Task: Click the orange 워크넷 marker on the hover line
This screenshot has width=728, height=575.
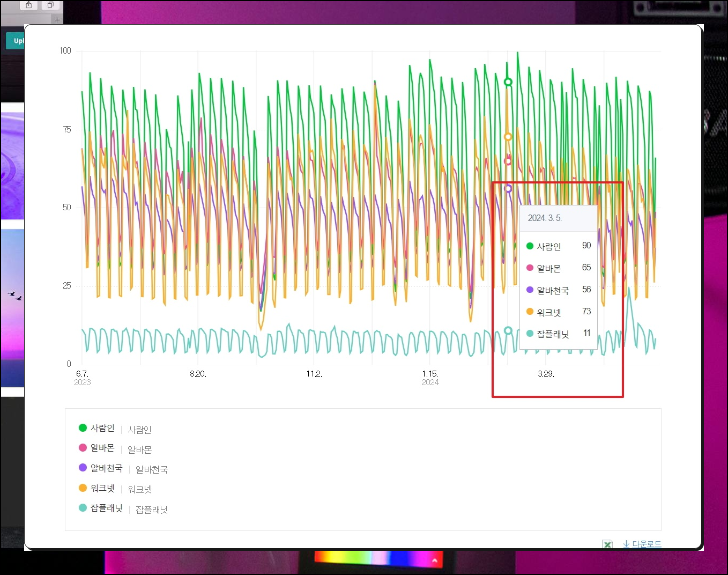Action: point(508,137)
